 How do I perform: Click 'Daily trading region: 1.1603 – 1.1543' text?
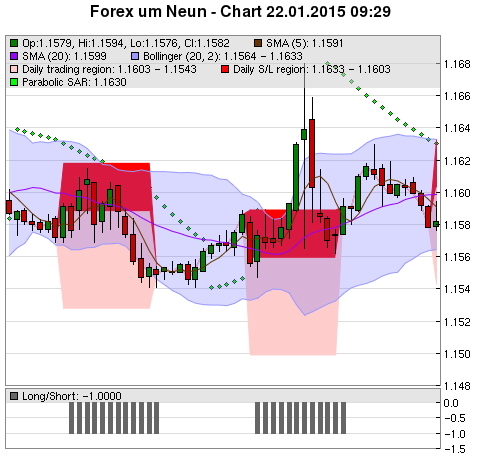109,69
